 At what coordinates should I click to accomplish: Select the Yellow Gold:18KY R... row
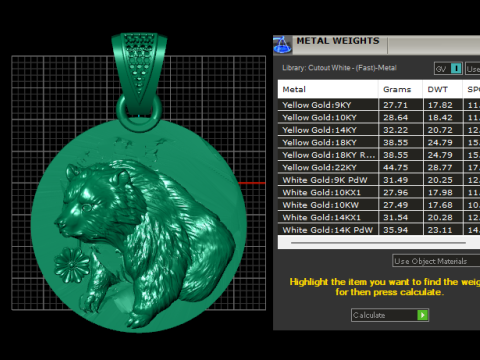pos(379,155)
